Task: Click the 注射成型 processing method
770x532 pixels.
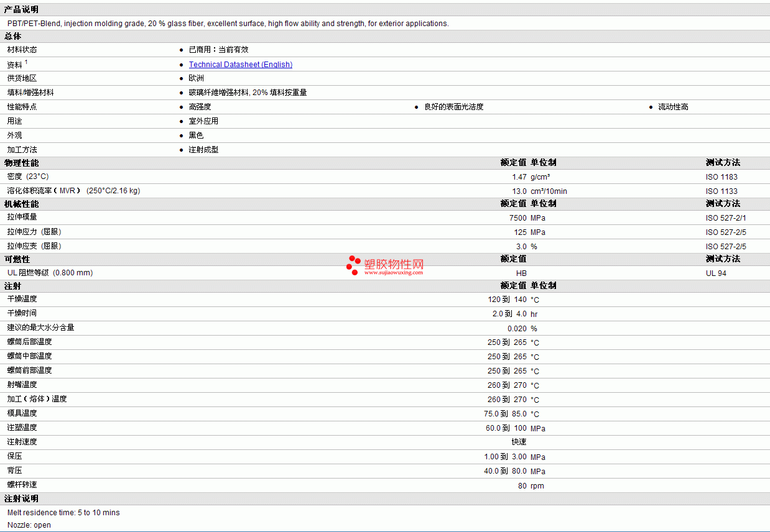Action: coord(204,150)
